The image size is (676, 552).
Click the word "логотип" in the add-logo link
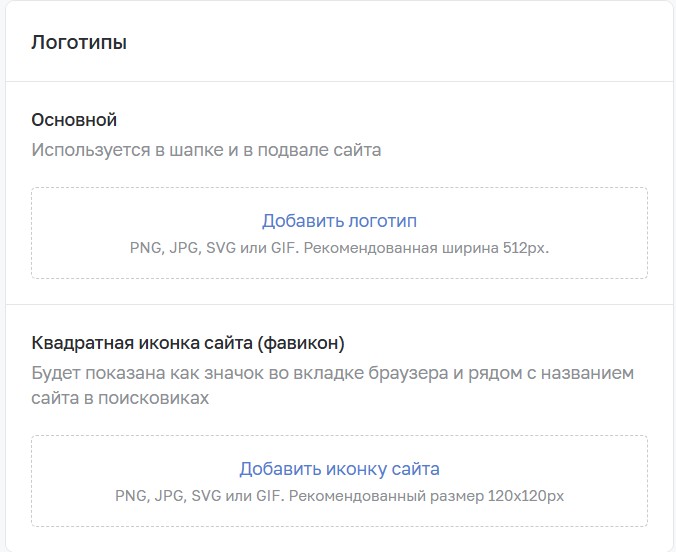click(382, 221)
